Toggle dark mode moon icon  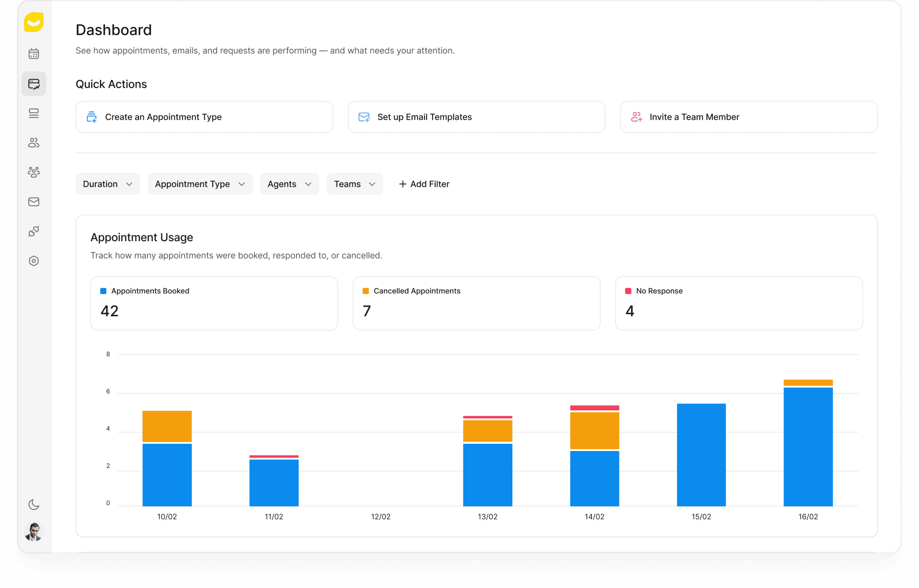coord(34,505)
